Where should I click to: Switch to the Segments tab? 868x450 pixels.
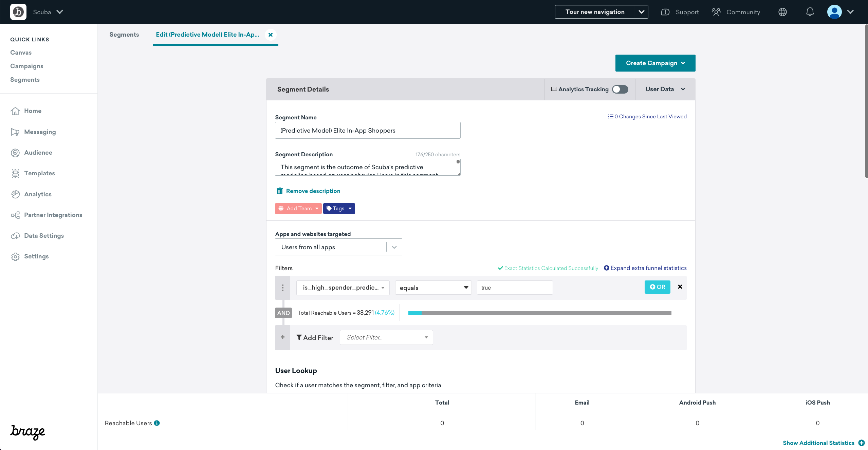[124, 34]
